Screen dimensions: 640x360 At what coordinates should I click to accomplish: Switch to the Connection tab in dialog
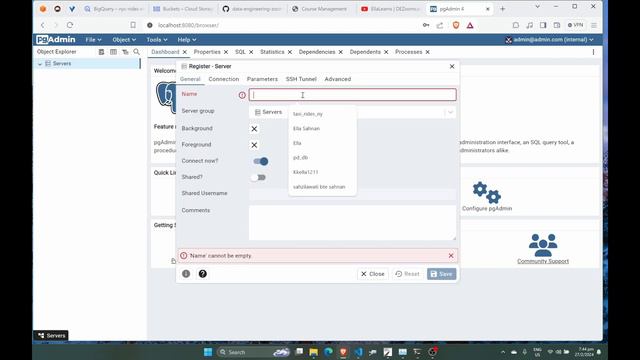point(224,79)
